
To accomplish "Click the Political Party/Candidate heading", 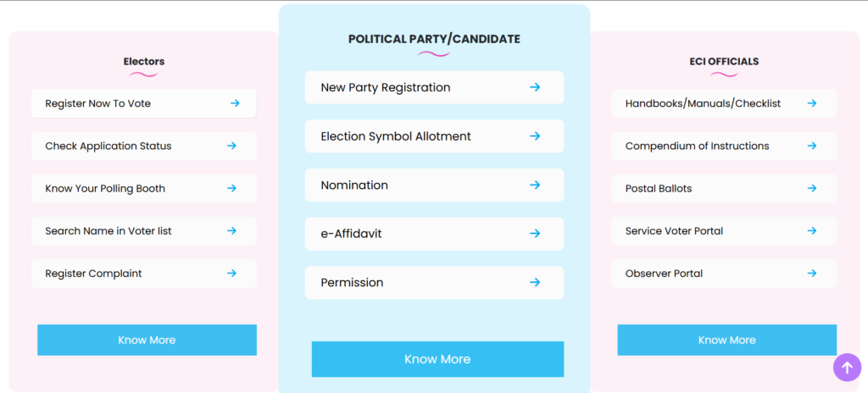I will 434,39.
